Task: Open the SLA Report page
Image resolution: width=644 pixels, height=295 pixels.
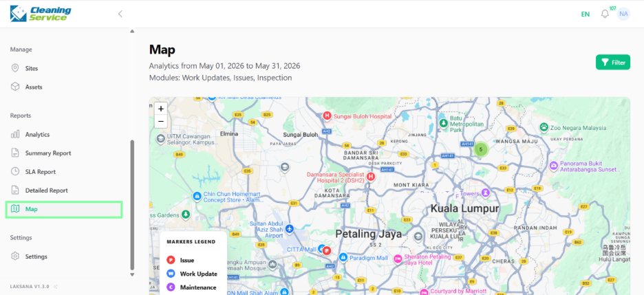Action: pyautogui.click(x=64, y=171)
